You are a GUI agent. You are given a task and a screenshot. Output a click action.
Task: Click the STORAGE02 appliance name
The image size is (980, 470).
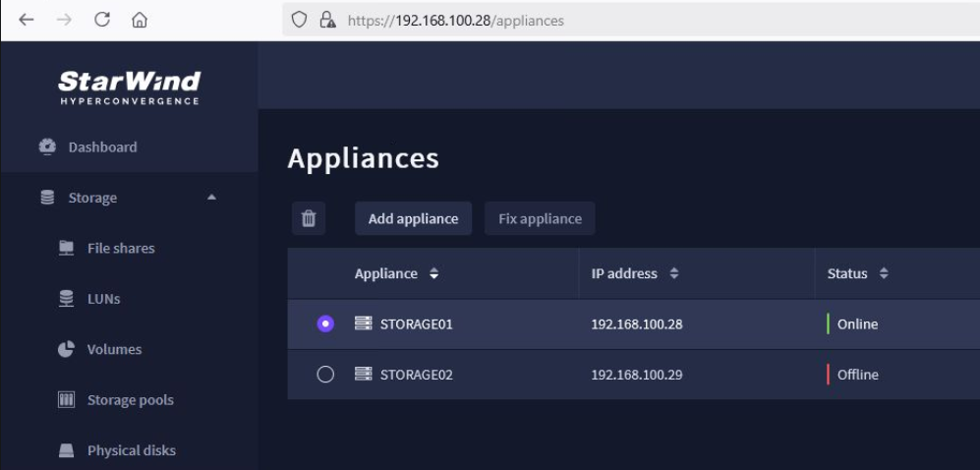[416, 375]
